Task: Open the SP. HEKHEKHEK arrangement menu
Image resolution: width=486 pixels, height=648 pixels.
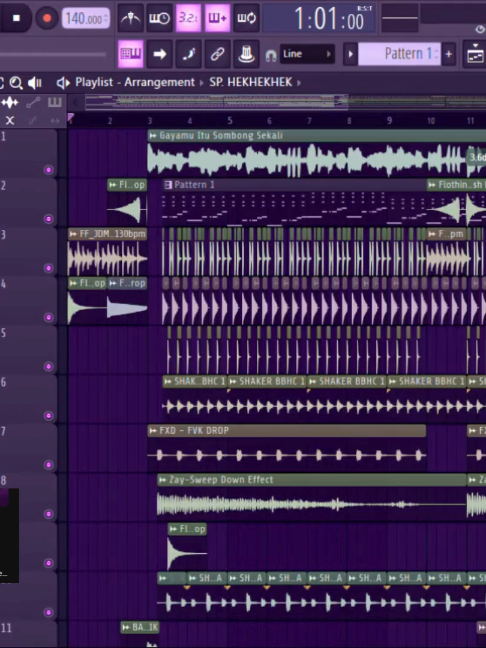Action: 250,82
